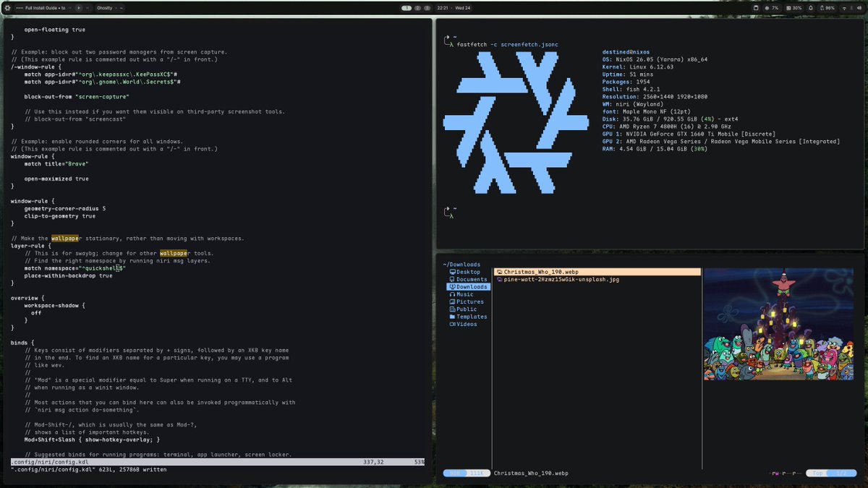Click 'match namespace' quickshell line
The height and width of the screenshot is (488, 868).
pos(75,267)
